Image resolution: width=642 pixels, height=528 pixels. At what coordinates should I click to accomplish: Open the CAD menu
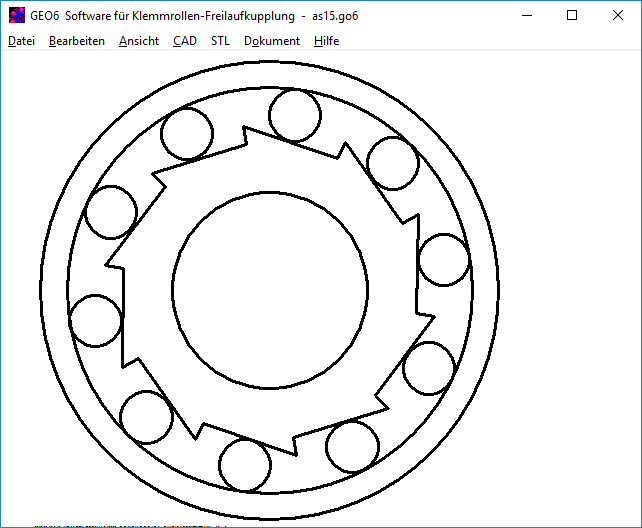[184, 41]
